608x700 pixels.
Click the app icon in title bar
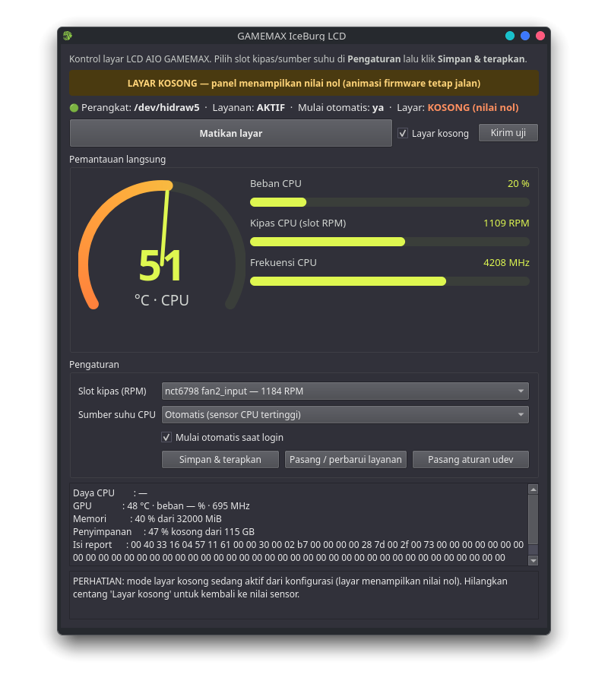point(68,36)
